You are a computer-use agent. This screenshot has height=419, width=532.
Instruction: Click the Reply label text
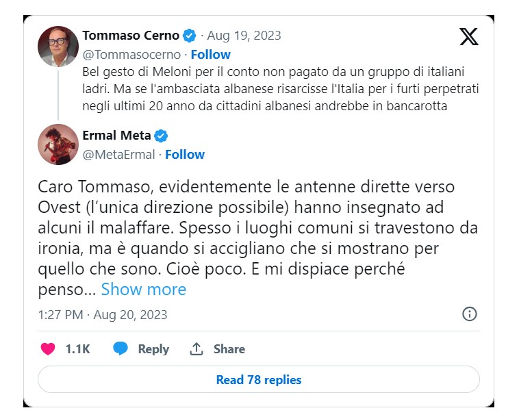(153, 349)
